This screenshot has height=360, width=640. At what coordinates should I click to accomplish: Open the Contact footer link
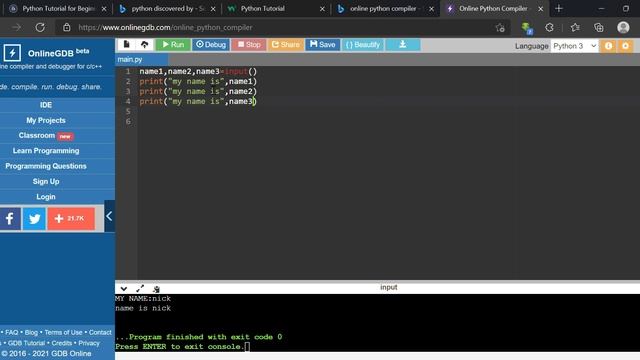100,333
